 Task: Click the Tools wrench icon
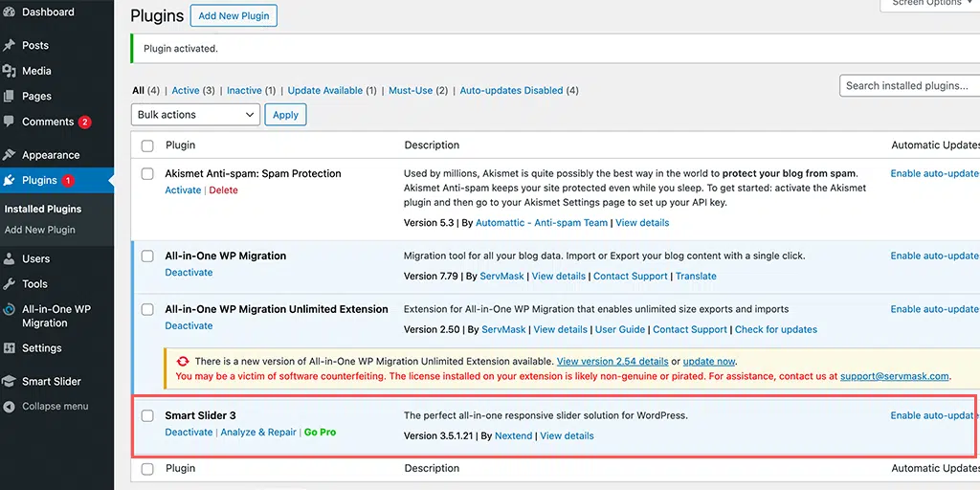[8, 283]
